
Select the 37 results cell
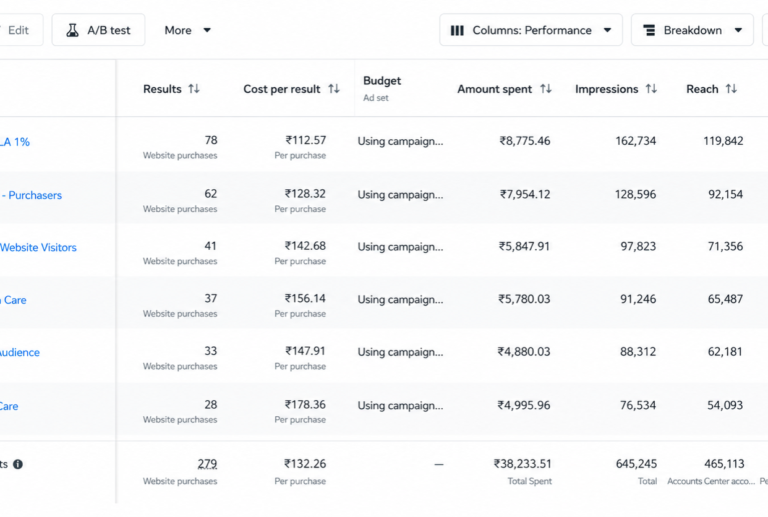[x=211, y=299]
